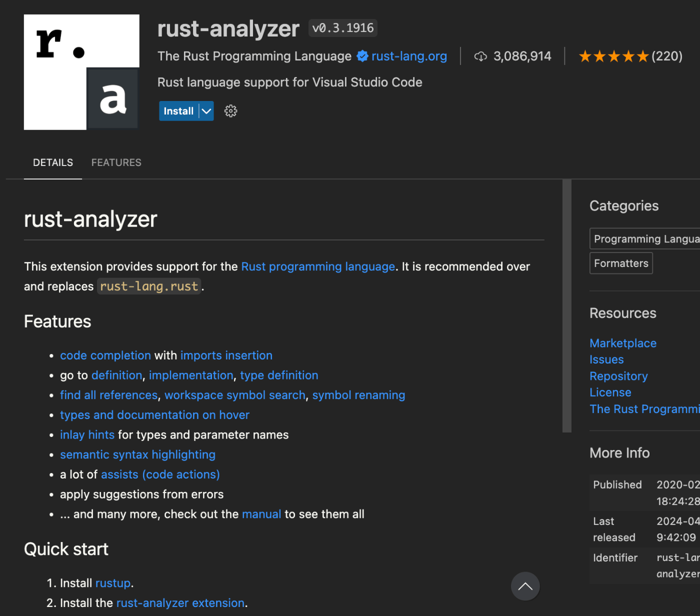The width and height of the screenshot is (700, 616).
Task: Open the code completion link
Action: tap(105, 355)
